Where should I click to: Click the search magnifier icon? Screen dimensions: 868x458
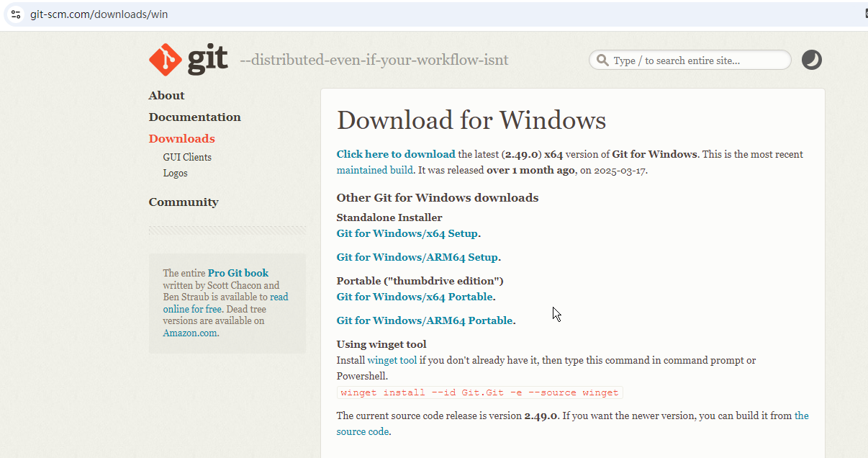602,60
